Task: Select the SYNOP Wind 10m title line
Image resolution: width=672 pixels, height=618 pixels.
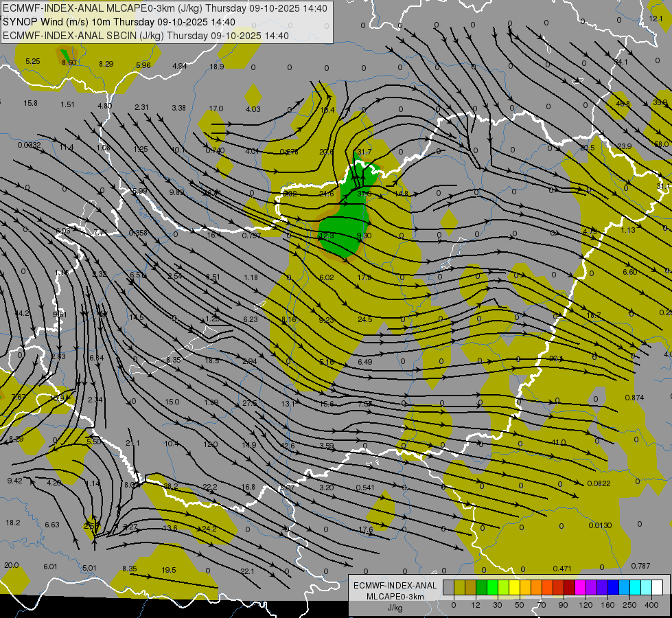Action: coord(119,22)
